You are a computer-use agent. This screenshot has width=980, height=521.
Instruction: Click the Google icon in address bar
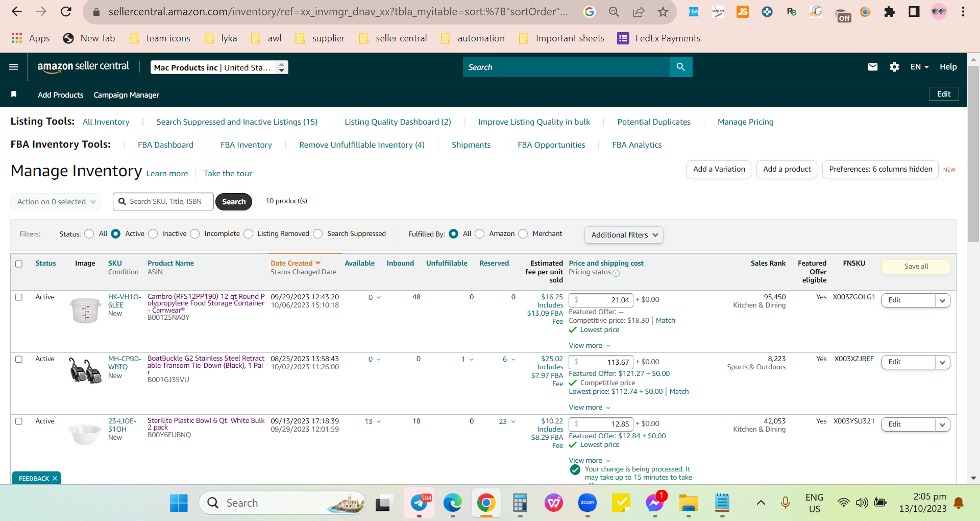coord(590,12)
